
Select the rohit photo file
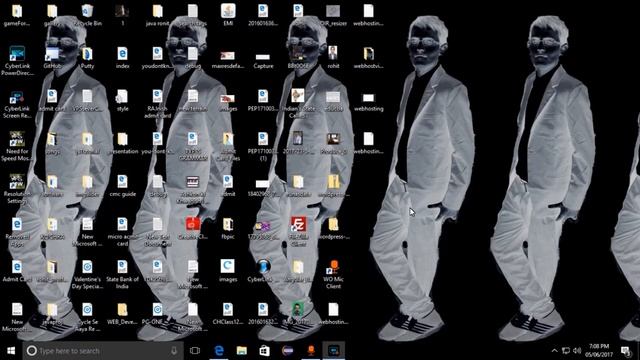click(333, 57)
